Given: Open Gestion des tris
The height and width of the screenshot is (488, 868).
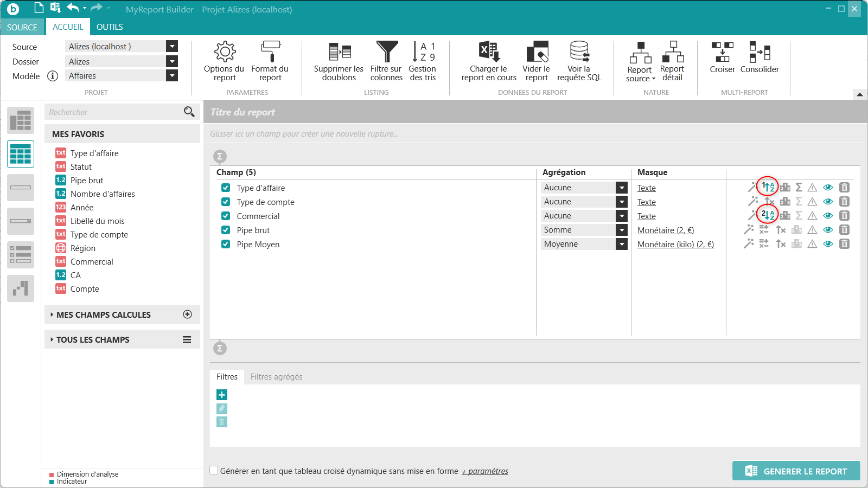Looking at the screenshot, I should tap(422, 61).
